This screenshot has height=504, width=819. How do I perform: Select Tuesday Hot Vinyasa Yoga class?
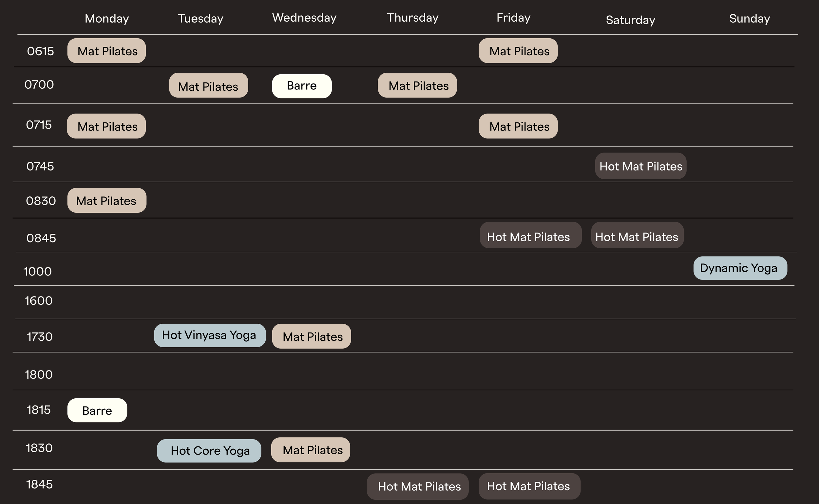210,335
